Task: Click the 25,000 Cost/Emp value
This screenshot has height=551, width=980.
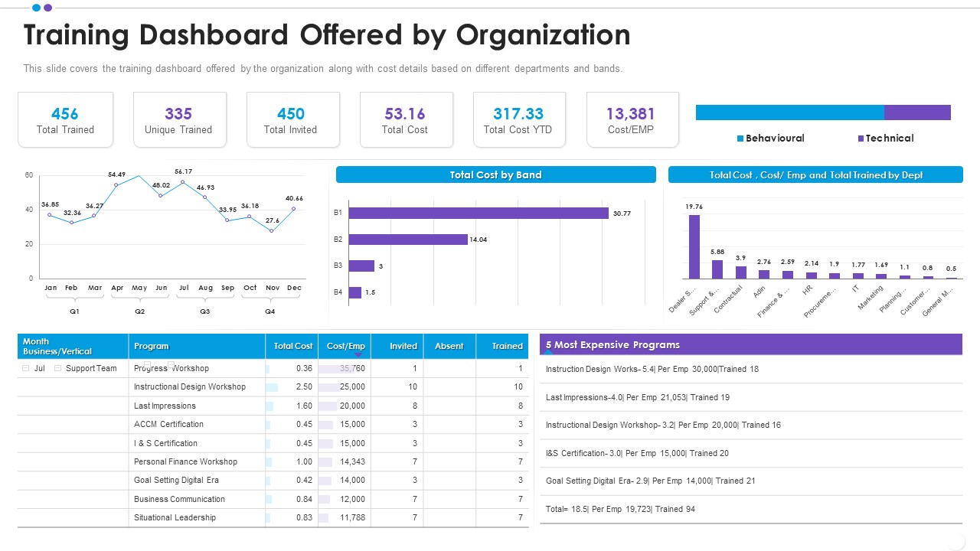Action: coord(352,386)
